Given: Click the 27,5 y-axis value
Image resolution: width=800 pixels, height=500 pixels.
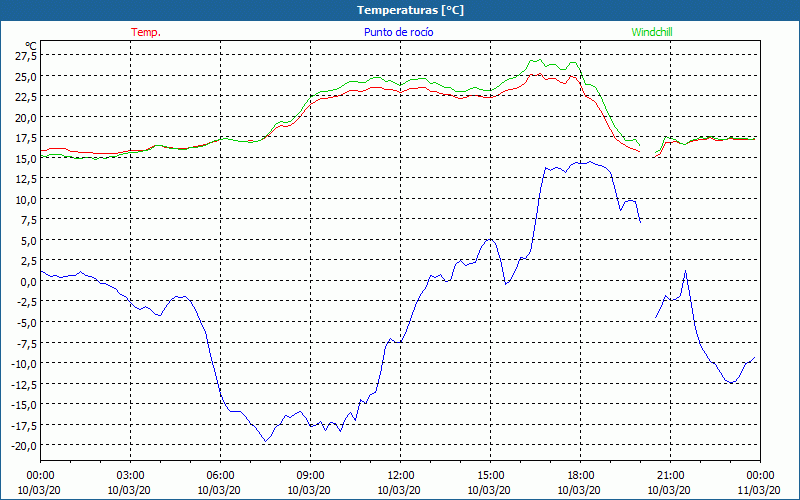Looking at the screenshot, I should pos(26,56).
